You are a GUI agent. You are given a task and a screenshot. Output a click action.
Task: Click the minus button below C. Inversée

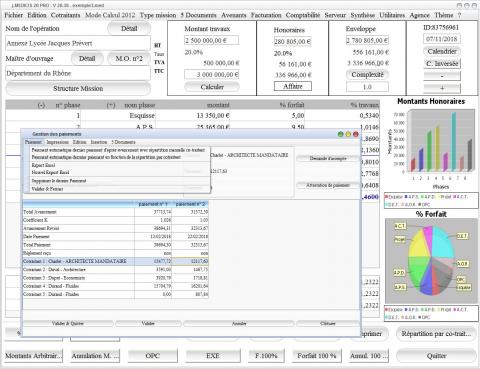442,76
